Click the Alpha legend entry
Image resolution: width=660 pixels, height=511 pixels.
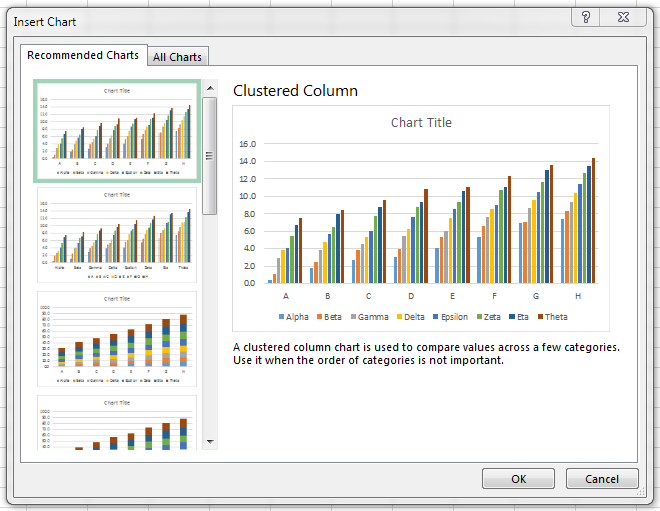tap(294, 317)
